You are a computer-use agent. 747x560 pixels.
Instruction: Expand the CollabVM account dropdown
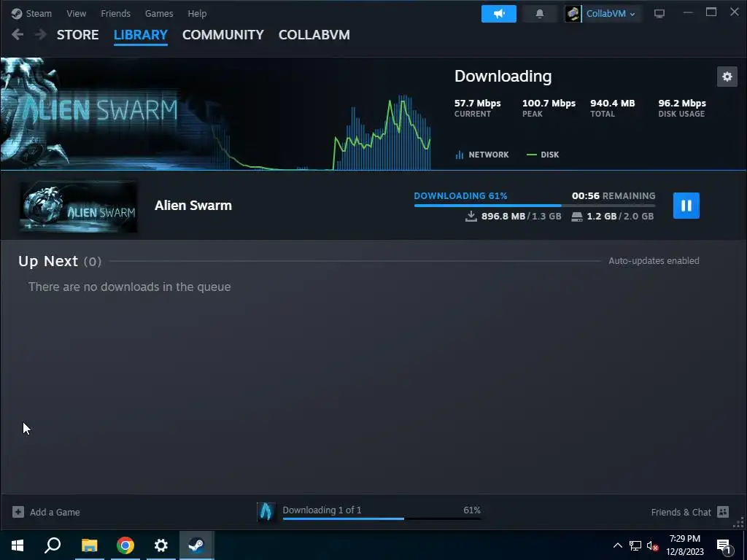(x=611, y=14)
